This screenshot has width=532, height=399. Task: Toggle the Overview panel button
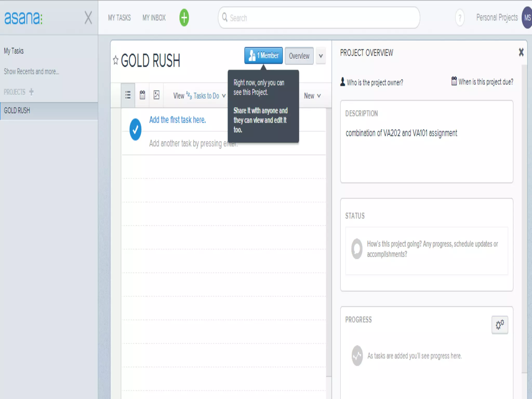coord(299,56)
